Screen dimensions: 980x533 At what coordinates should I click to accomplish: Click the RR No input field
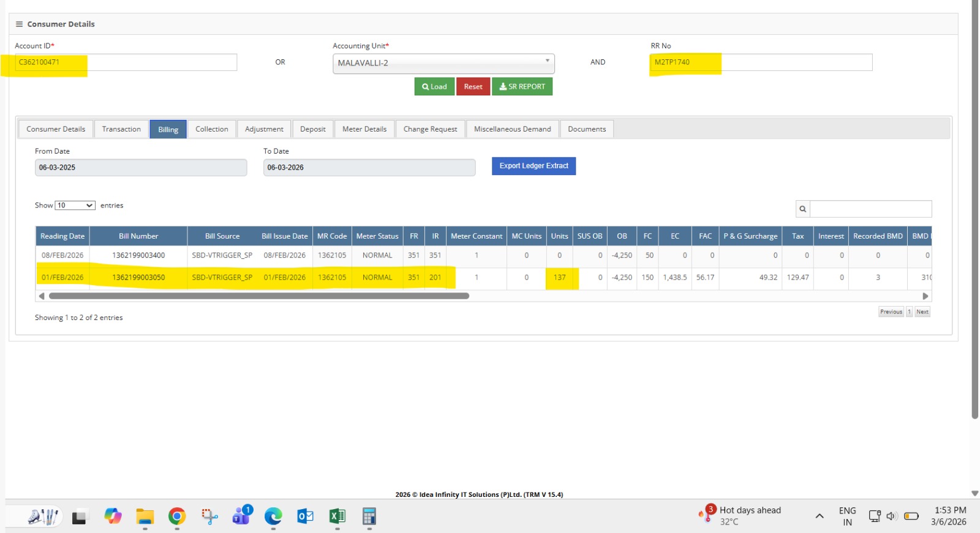(x=761, y=62)
